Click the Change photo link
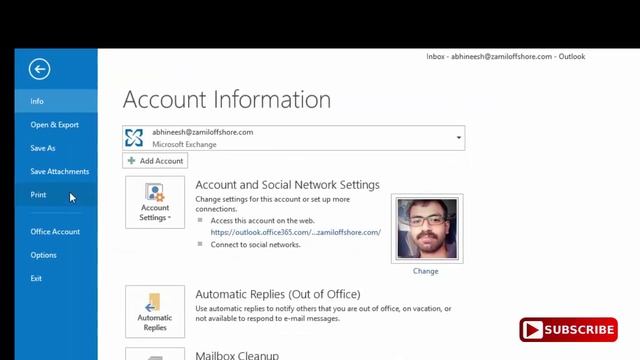The image size is (640, 360). point(425,271)
